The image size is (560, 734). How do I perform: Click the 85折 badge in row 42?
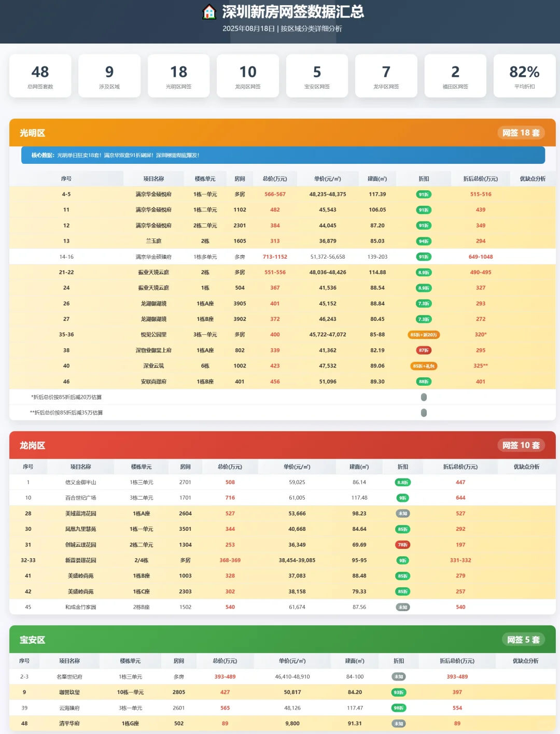pos(403,591)
